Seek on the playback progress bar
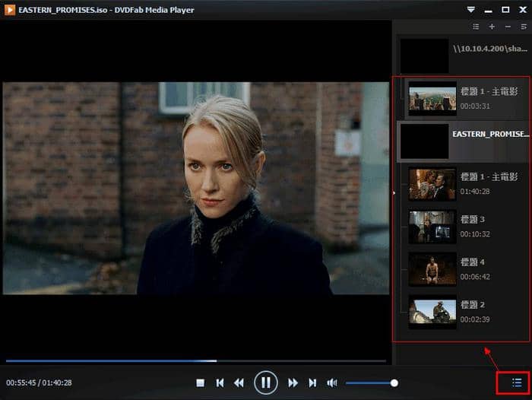 click(196, 360)
